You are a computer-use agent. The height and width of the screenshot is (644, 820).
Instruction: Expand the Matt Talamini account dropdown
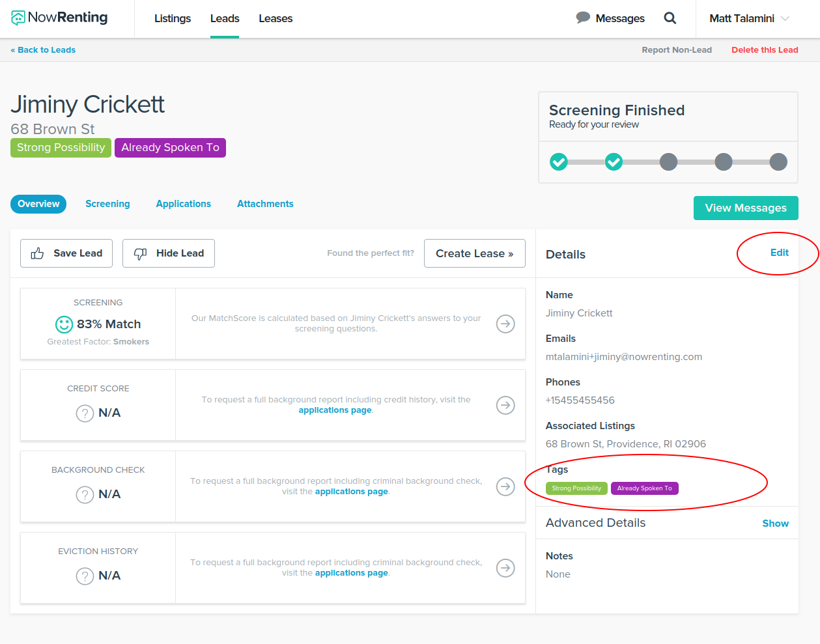(x=749, y=18)
